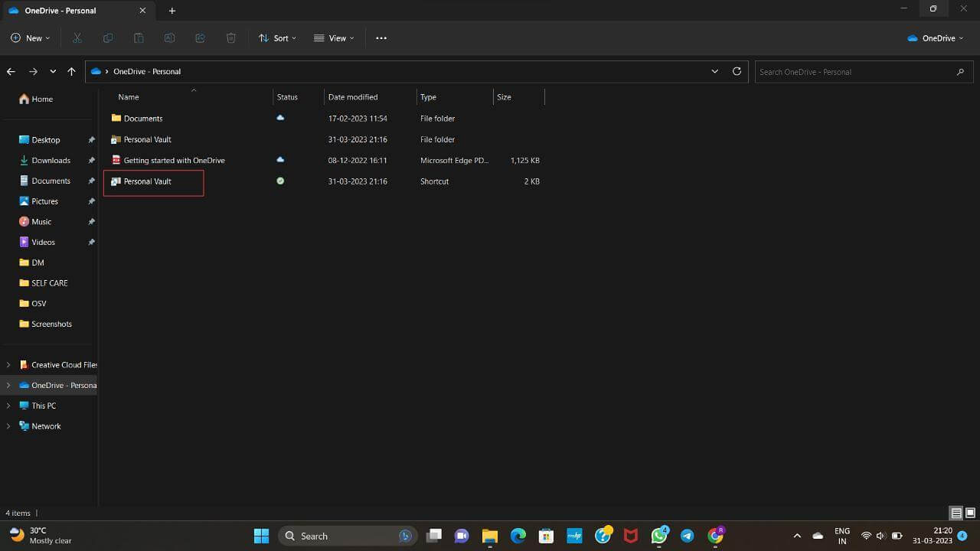The width and height of the screenshot is (980, 551).
Task: Click the address bar path OneDrive - Personal
Action: click(x=147, y=71)
